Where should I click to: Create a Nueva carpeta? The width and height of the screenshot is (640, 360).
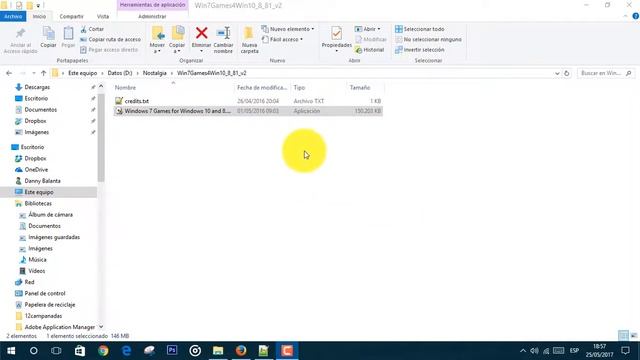coord(249,40)
